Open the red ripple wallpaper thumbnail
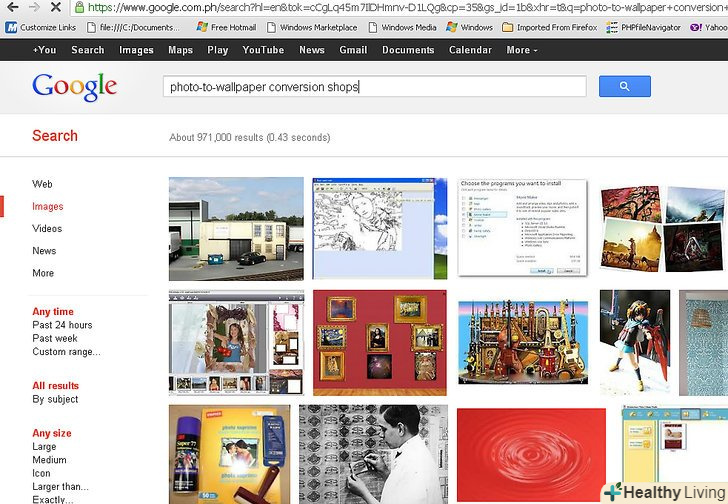 click(531, 454)
